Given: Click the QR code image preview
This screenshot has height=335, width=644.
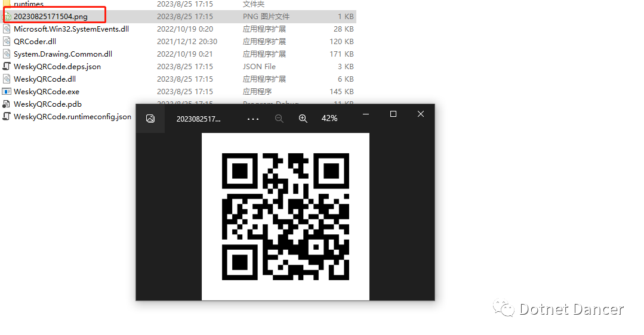Looking at the screenshot, I should [285, 216].
